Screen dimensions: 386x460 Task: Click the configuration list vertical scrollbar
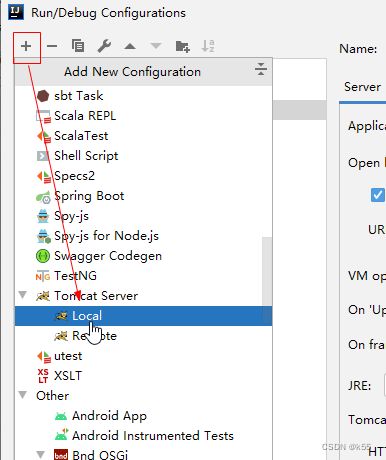point(267,271)
